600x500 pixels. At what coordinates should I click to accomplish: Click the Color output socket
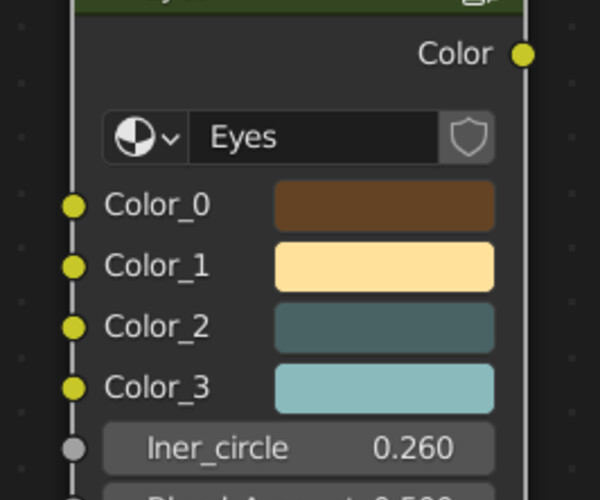coord(523,55)
